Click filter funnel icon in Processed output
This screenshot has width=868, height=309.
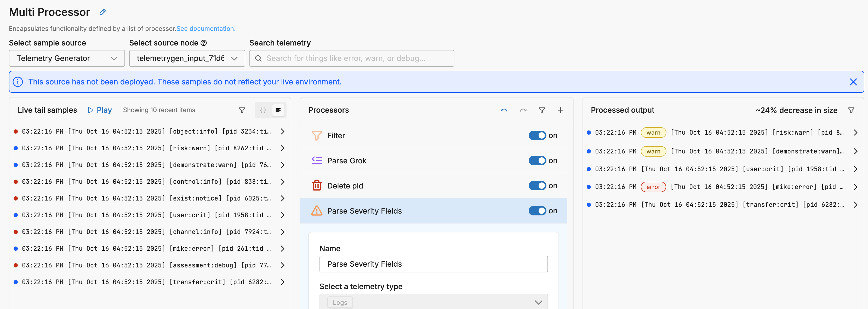[x=851, y=110]
